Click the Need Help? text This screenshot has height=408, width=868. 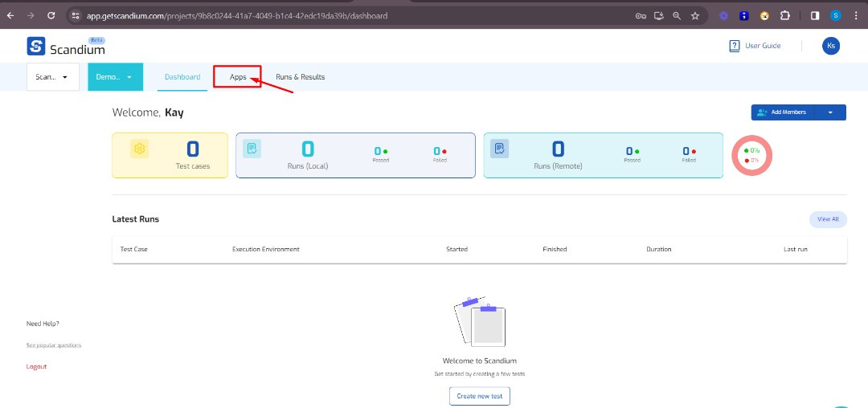(43, 324)
